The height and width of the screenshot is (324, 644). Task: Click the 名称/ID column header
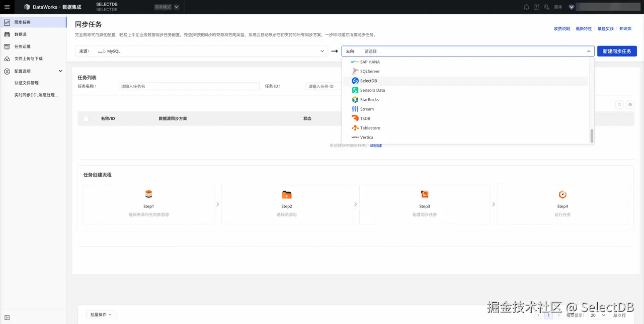point(108,118)
